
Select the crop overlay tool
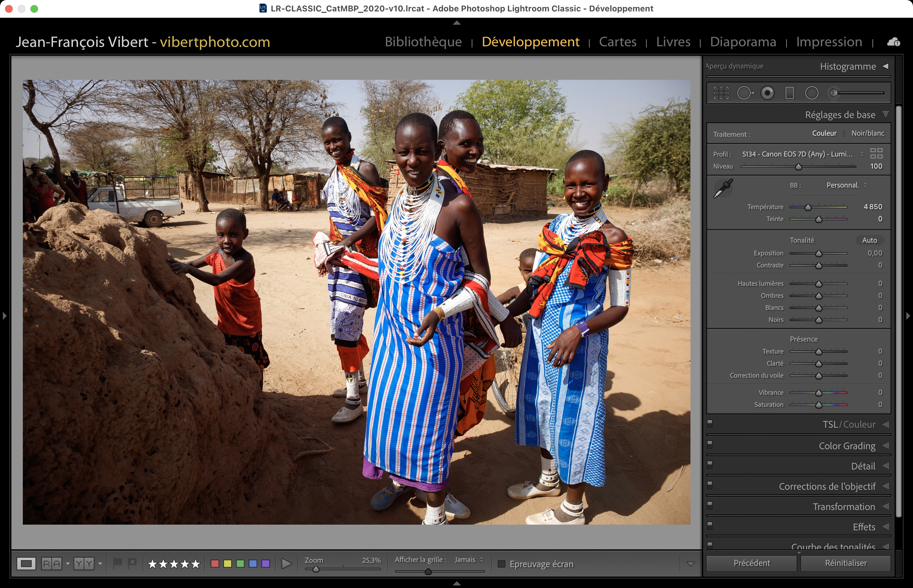click(x=721, y=93)
